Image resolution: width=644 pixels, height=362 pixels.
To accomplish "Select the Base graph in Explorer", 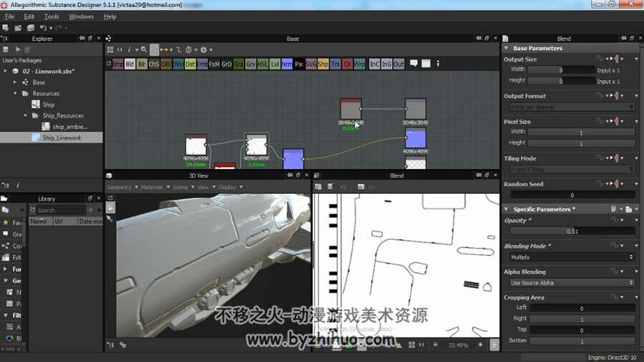I will point(39,82).
